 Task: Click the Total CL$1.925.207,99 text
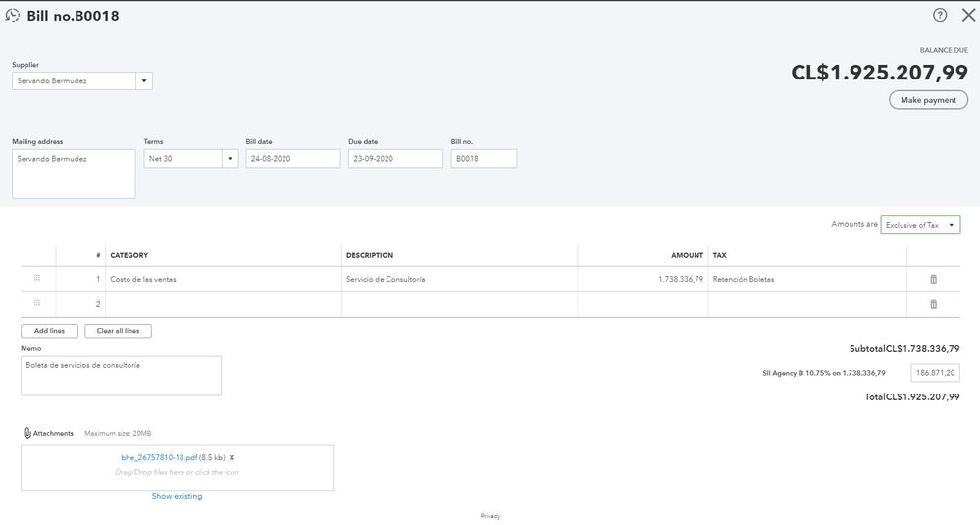pyautogui.click(x=912, y=396)
